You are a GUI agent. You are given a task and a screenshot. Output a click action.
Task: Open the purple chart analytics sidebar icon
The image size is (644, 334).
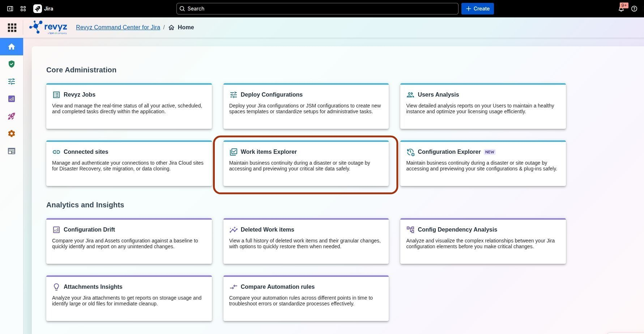tap(12, 99)
